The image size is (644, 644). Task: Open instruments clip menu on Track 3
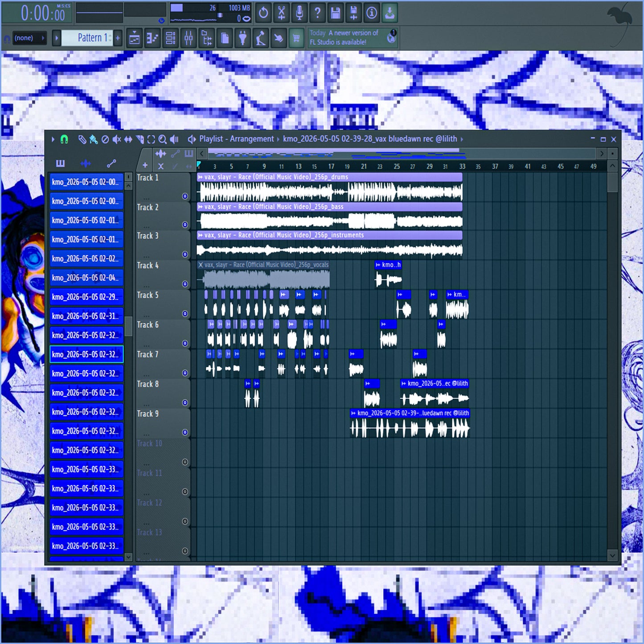point(201,235)
